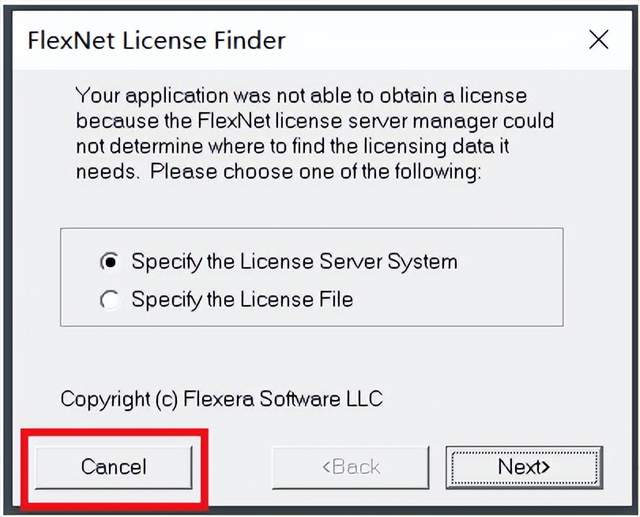Viewport: 640px width, 517px height.
Task: Click the Cancel button
Action: (x=113, y=467)
